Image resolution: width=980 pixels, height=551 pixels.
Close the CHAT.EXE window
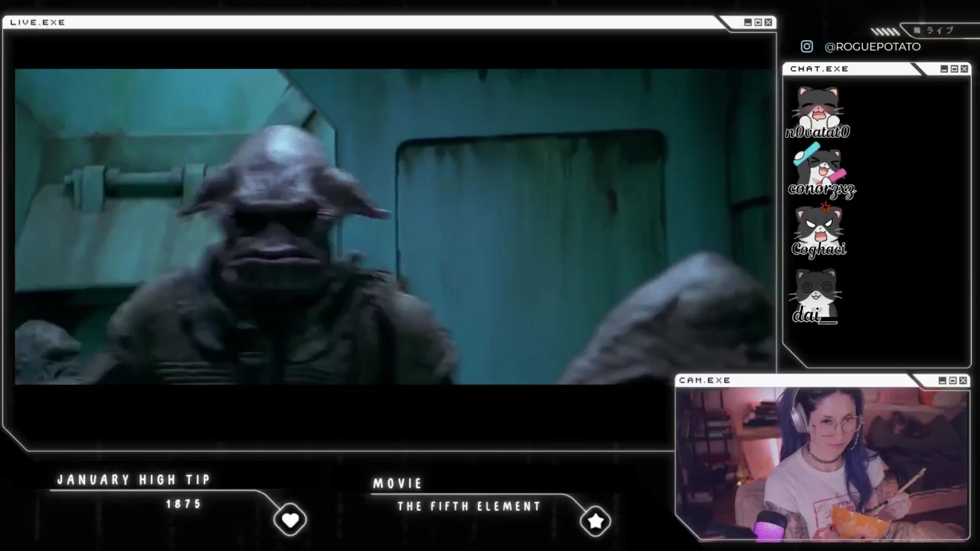click(964, 69)
